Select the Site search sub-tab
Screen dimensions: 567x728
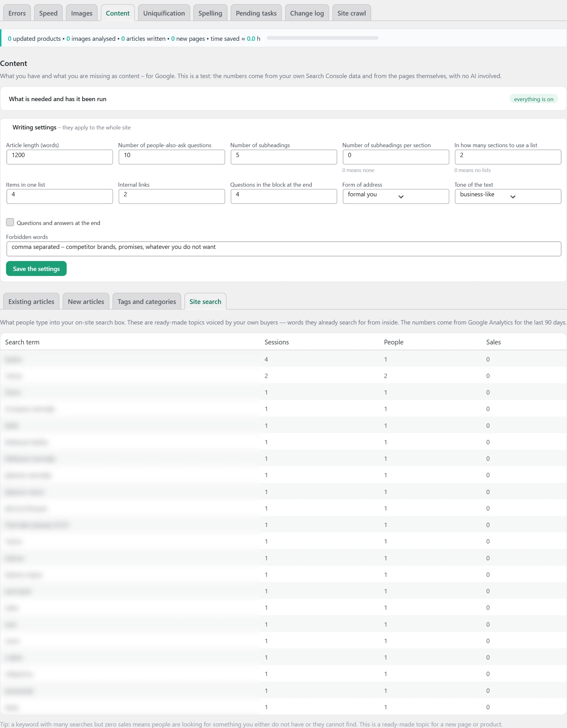pos(205,301)
